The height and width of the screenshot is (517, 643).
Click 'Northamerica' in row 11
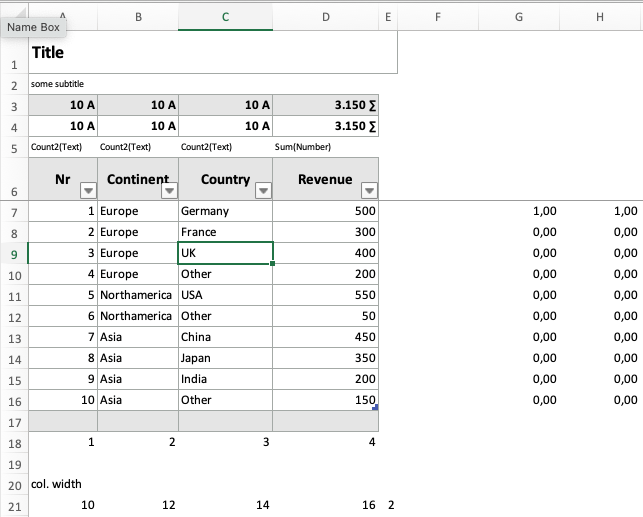tap(138, 295)
